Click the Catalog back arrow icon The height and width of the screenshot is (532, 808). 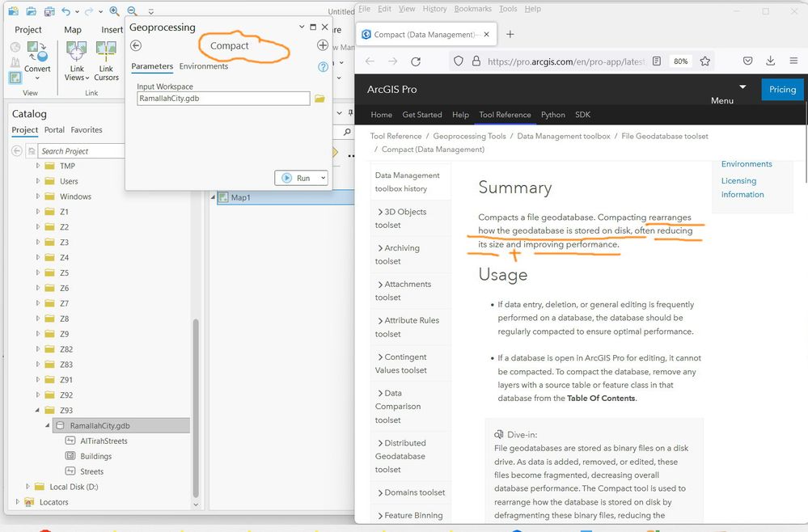click(x=16, y=151)
